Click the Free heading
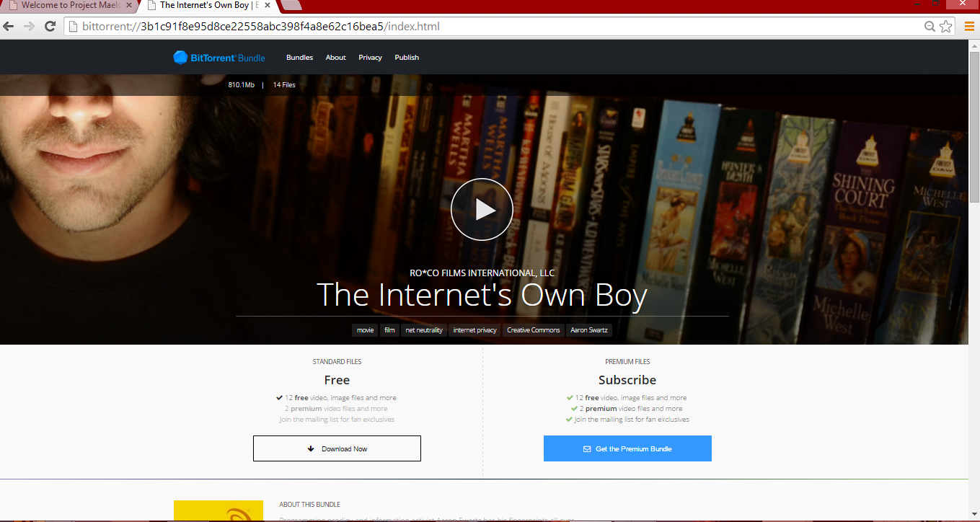980x522 pixels. pos(337,380)
